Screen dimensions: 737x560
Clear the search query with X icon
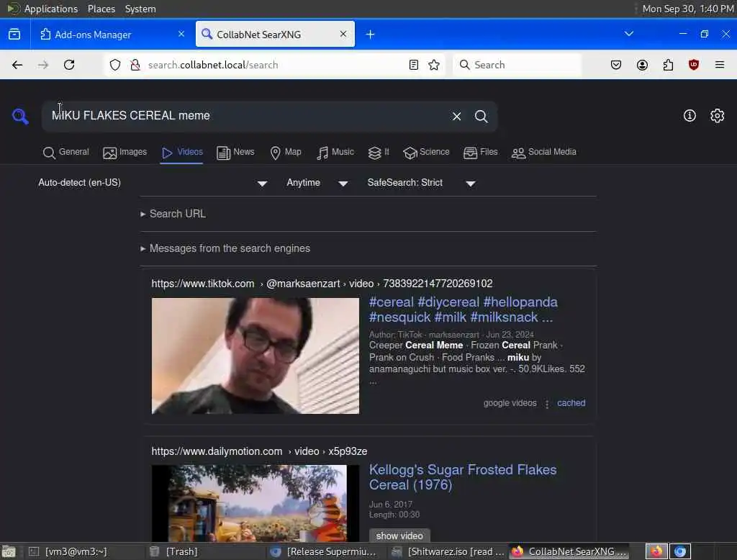pos(456,116)
